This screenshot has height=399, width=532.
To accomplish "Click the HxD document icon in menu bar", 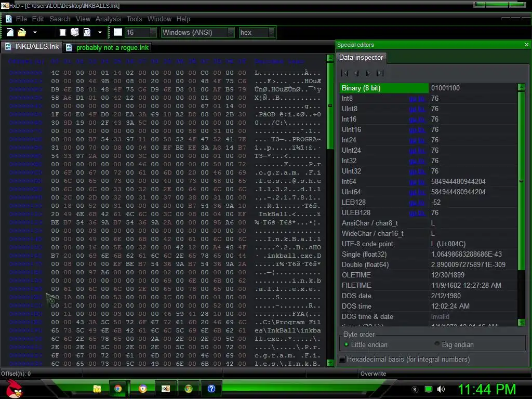I will (x=8, y=19).
